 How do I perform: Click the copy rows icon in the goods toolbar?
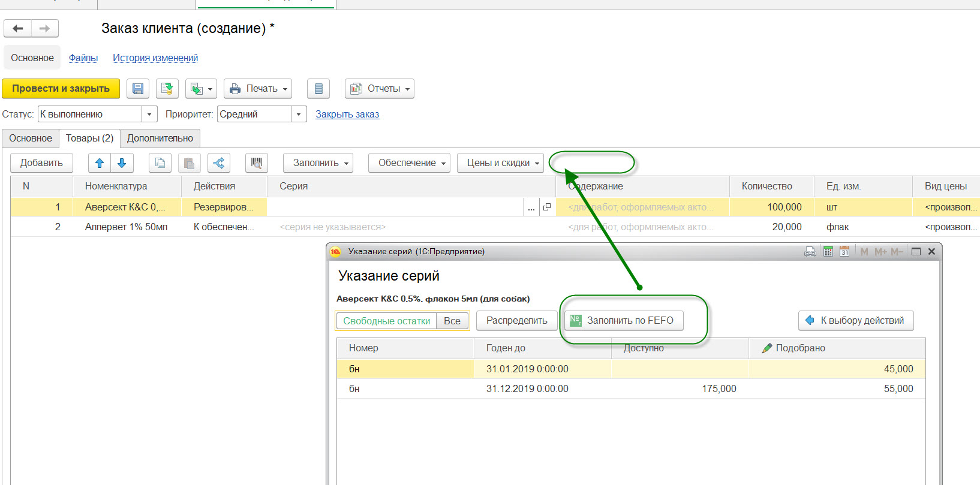pos(160,162)
